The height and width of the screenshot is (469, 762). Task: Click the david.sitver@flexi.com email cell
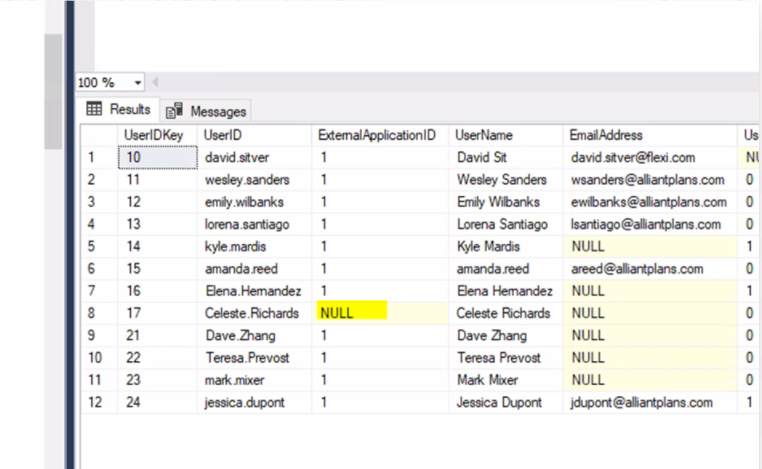[x=650, y=157]
